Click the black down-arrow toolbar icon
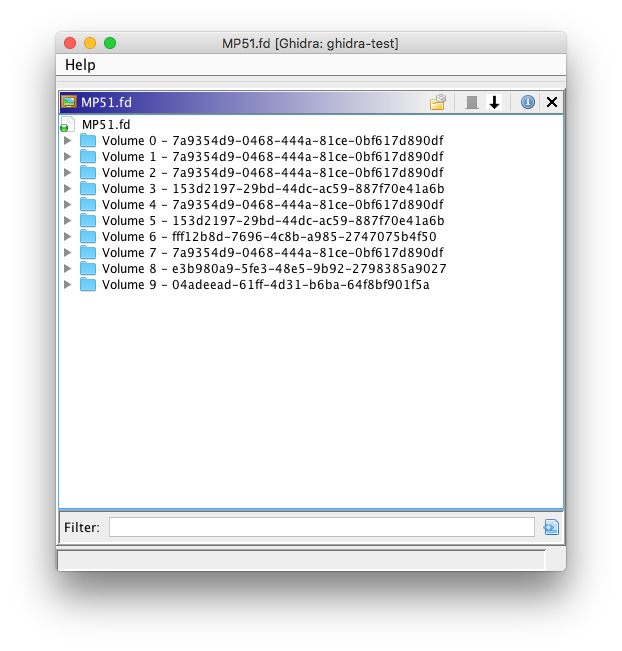 point(494,102)
